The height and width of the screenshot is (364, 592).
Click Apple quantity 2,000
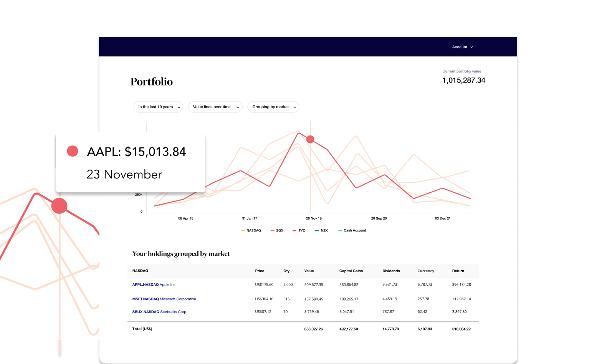(x=288, y=285)
